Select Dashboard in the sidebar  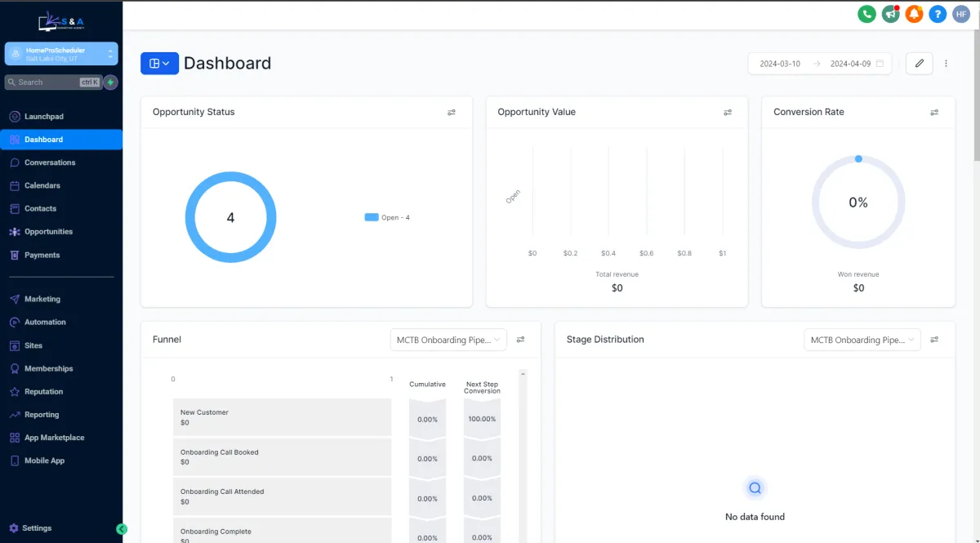coord(61,140)
